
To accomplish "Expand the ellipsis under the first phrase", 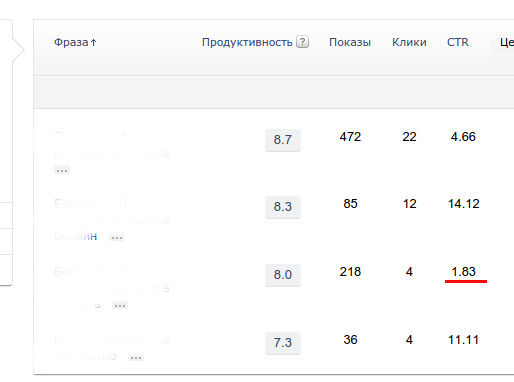I will click(62, 170).
